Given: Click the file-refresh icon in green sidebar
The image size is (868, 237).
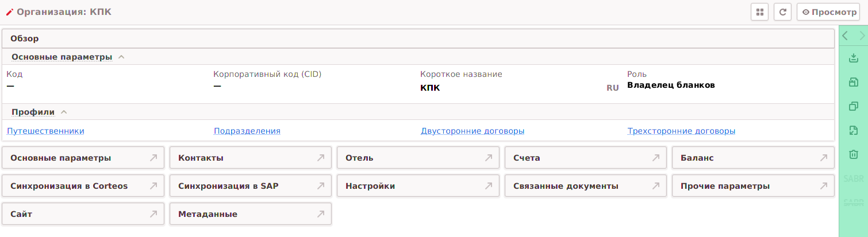Looking at the screenshot, I should 854,130.
